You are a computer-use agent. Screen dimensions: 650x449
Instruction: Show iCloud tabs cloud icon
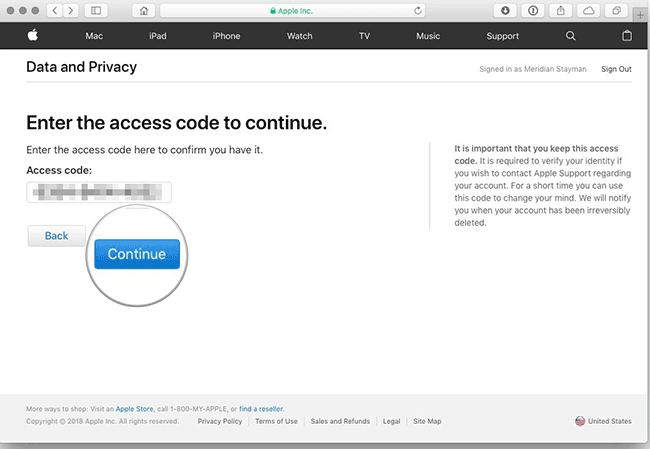[x=589, y=11]
